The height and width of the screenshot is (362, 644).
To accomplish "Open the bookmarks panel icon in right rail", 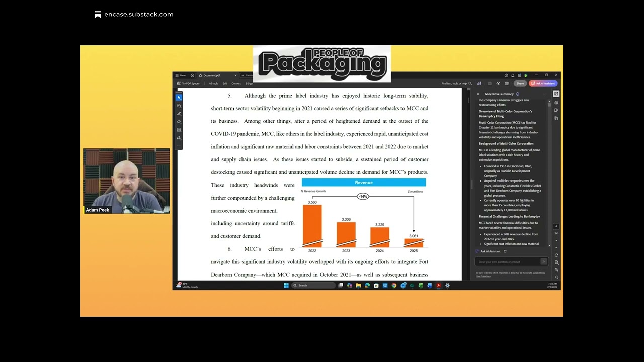I will (x=556, y=110).
